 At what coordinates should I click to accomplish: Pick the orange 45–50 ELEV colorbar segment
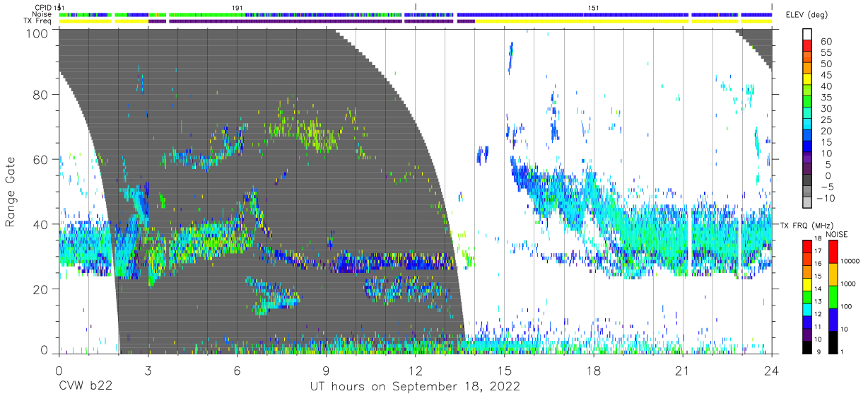[x=808, y=69]
